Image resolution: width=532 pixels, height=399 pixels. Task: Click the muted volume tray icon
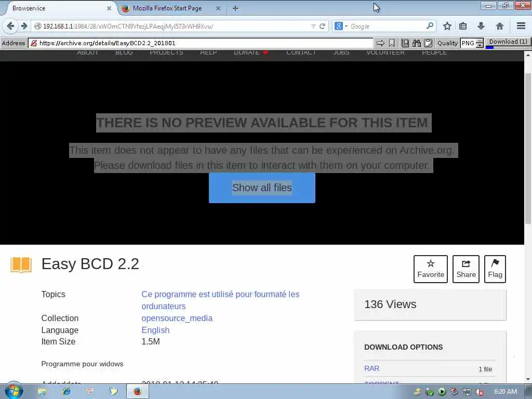[x=480, y=392]
